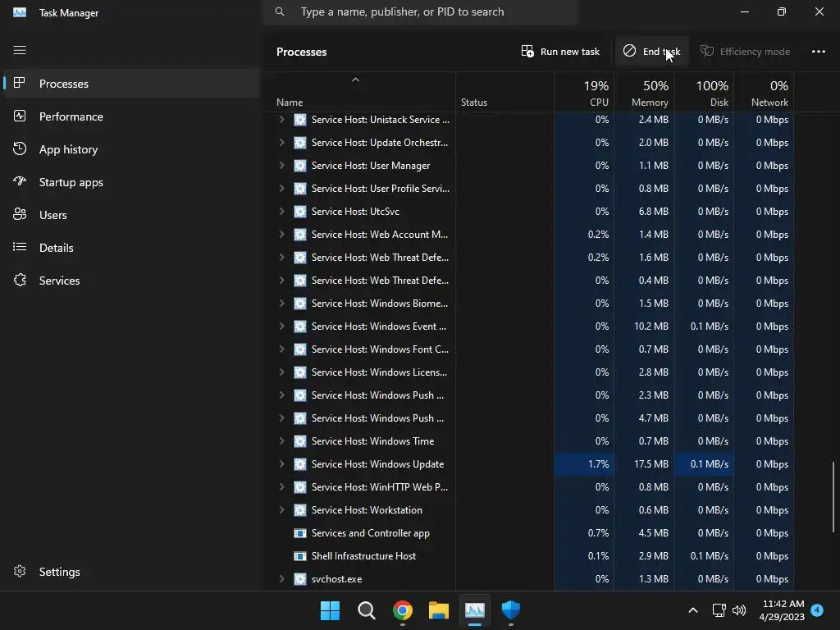Click the App history clock icon
The height and width of the screenshot is (630, 840).
20,149
